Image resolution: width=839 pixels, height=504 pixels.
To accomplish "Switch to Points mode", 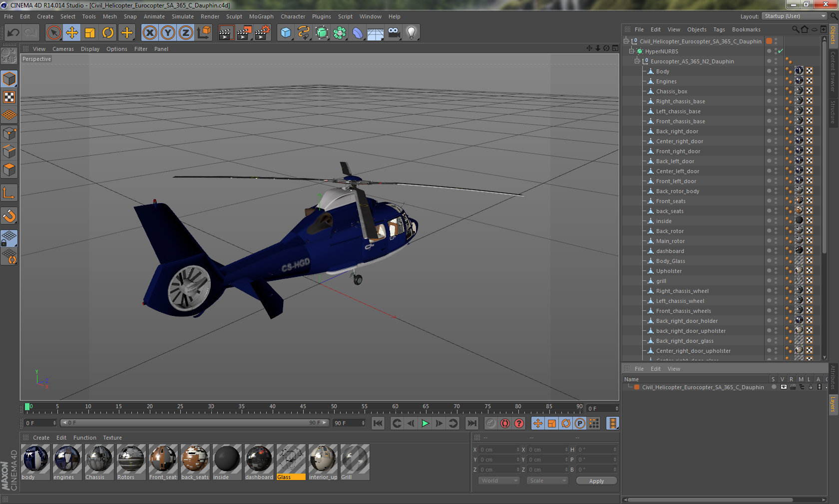I will 9,134.
